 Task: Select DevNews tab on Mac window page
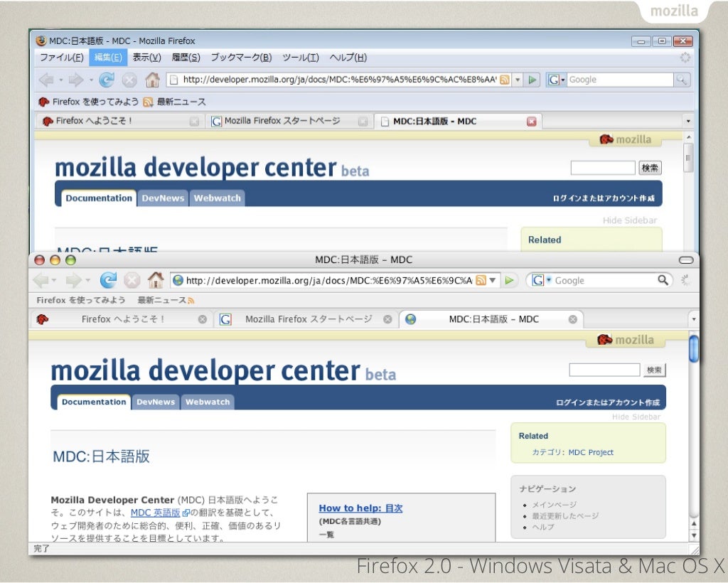click(x=156, y=402)
